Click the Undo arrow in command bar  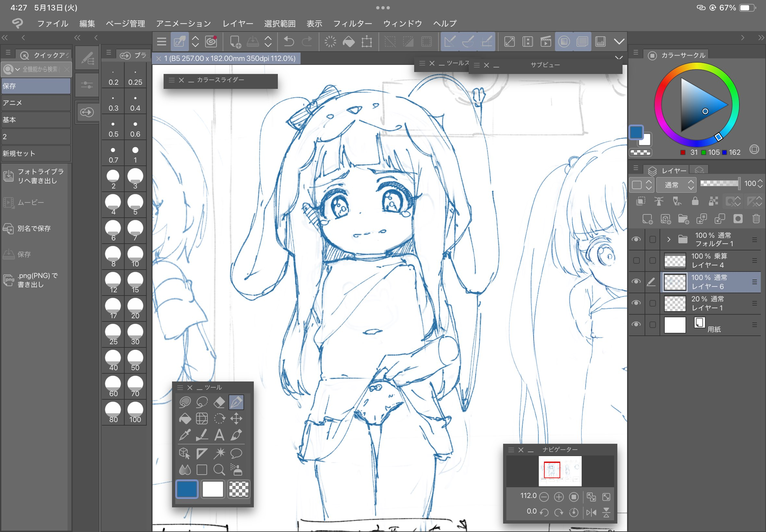(289, 42)
